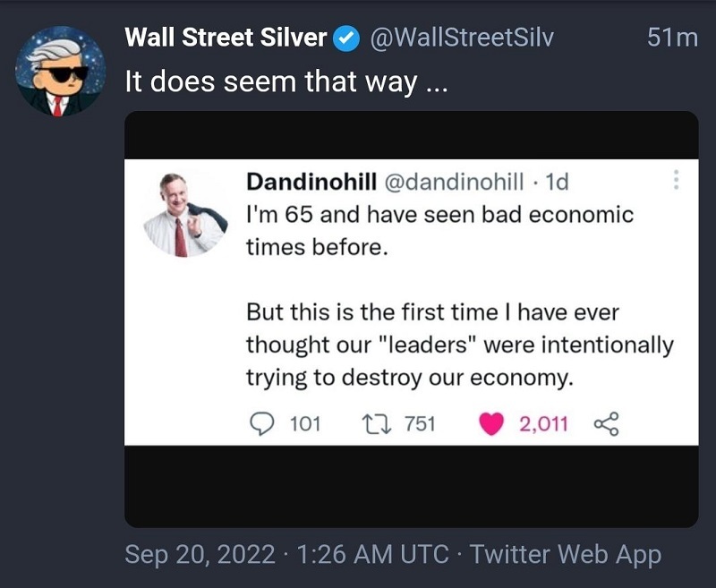Click the Twitter Web App source label
Viewport: 716px width, 588px height.
[x=566, y=554]
